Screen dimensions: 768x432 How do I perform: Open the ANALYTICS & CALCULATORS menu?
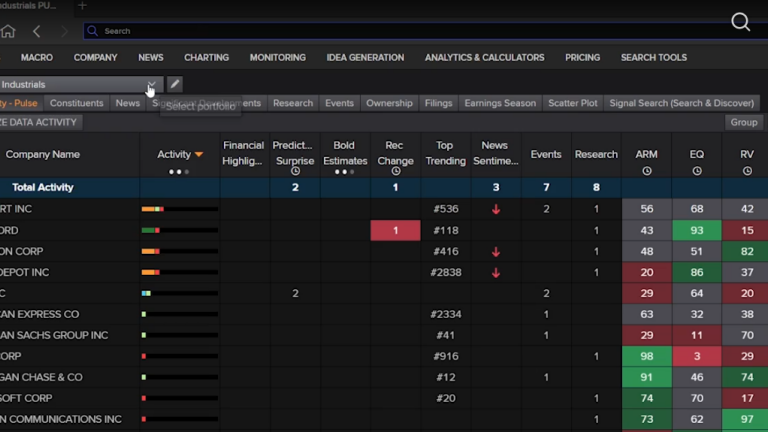(484, 58)
